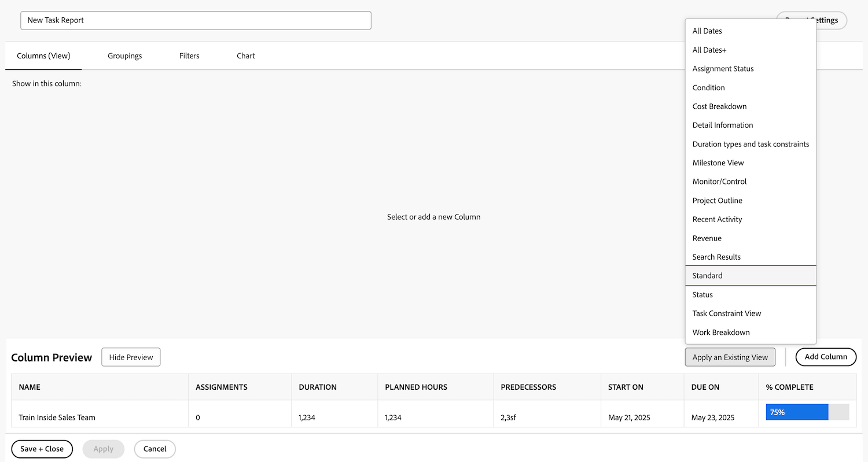Select "All Dates" from the view list
868x462 pixels.
(x=707, y=31)
